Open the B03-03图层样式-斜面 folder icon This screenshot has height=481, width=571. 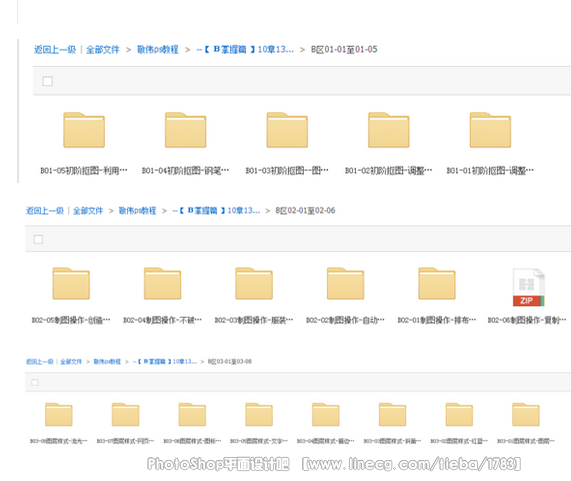tap(392, 414)
